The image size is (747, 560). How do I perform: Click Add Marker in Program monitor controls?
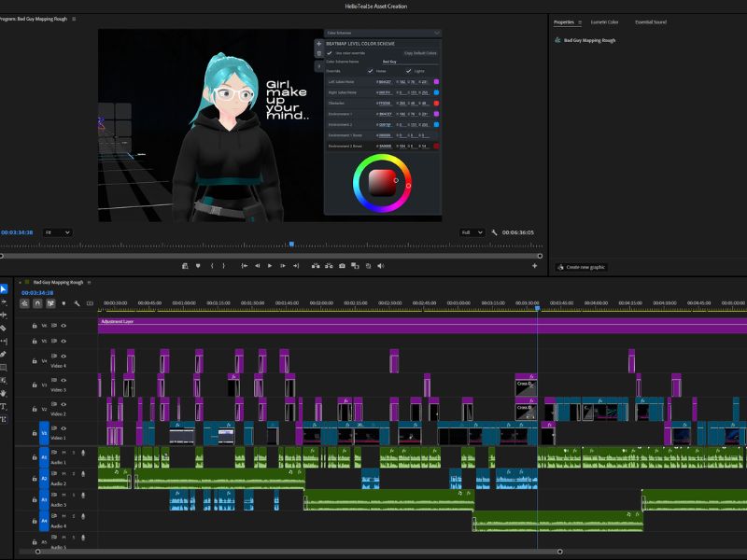[x=198, y=266]
